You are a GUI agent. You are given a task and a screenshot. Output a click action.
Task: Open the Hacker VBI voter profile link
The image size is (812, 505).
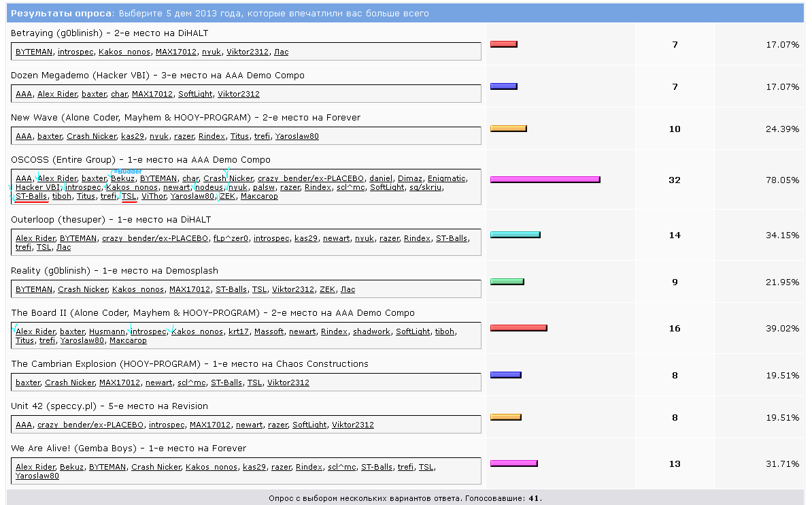[37, 188]
